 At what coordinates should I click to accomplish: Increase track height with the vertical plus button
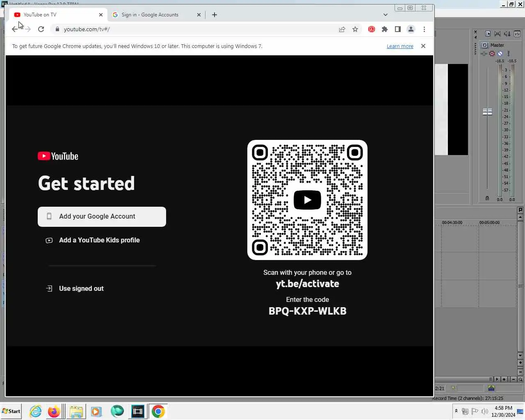coord(520,363)
